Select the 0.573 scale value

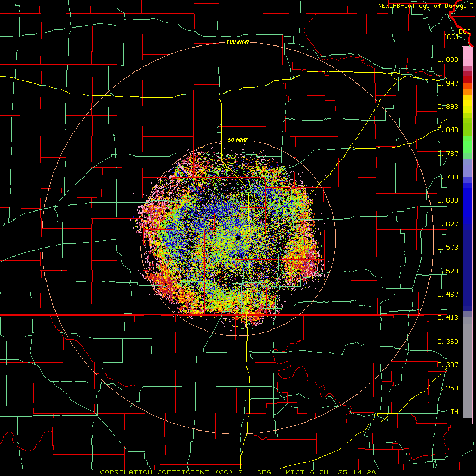(448, 248)
